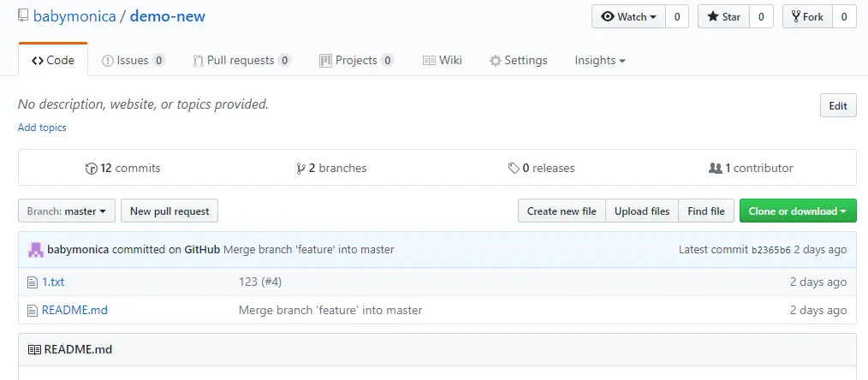The image size is (868, 380).
Task: Star the repository with the Star button
Action: click(723, 16)
